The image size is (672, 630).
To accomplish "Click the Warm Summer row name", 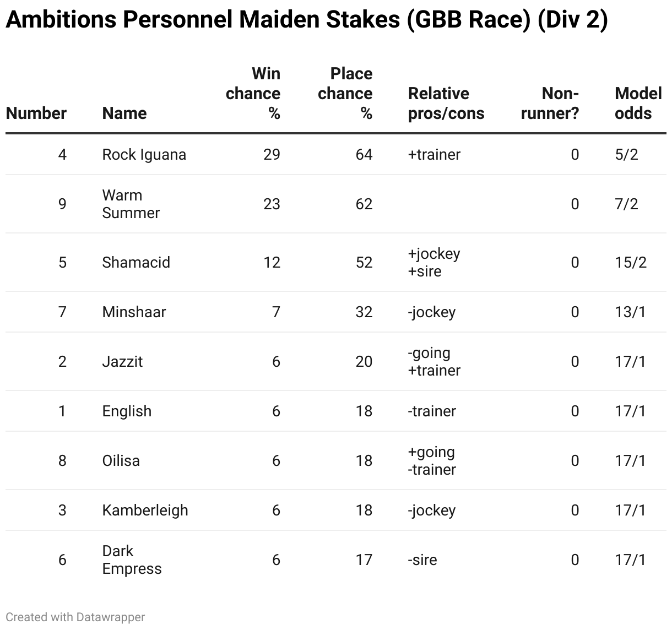I will pyautogui.click(x=131, y=204).
